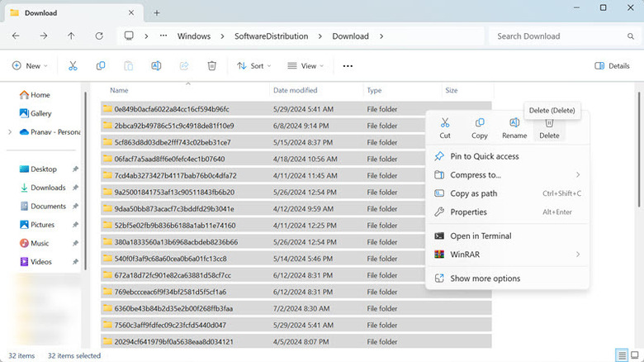Click the Cut scissors icon in context menu
The width and height of the screenshot is (644, 362).
(445, 123)
